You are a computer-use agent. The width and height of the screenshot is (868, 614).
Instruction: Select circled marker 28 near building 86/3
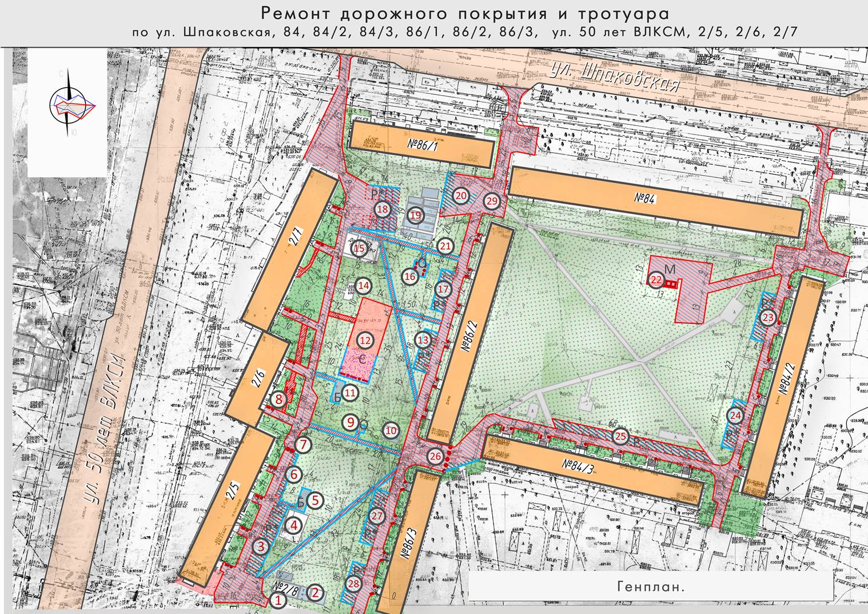(354, 584)
